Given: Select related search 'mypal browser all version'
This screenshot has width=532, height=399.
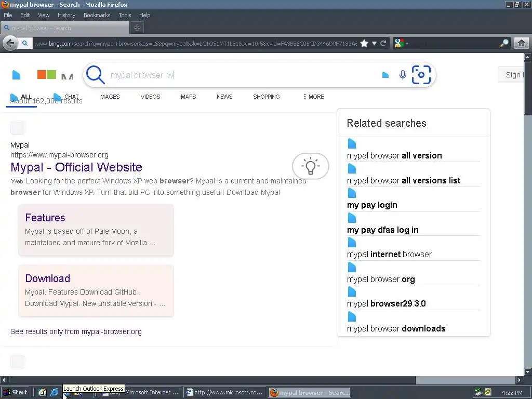Looking at the screenshot, I should (394, 156).
